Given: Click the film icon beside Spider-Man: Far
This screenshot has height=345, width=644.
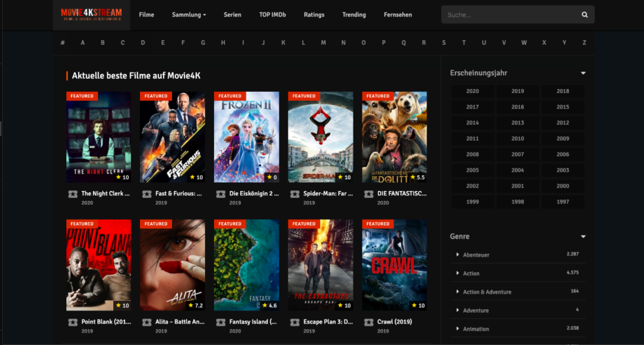Looking at the screenshot, I should 295,194.
